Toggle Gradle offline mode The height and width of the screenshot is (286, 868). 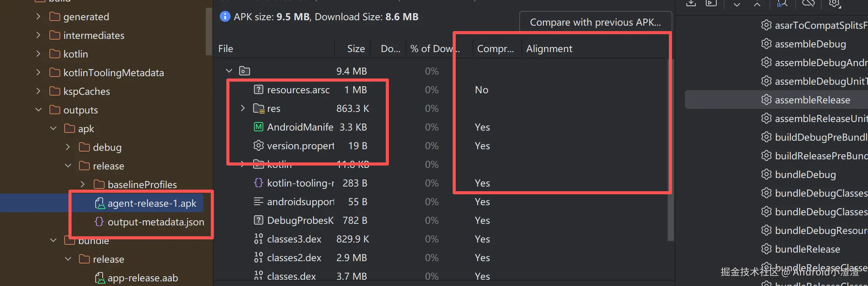coord(808,3)
